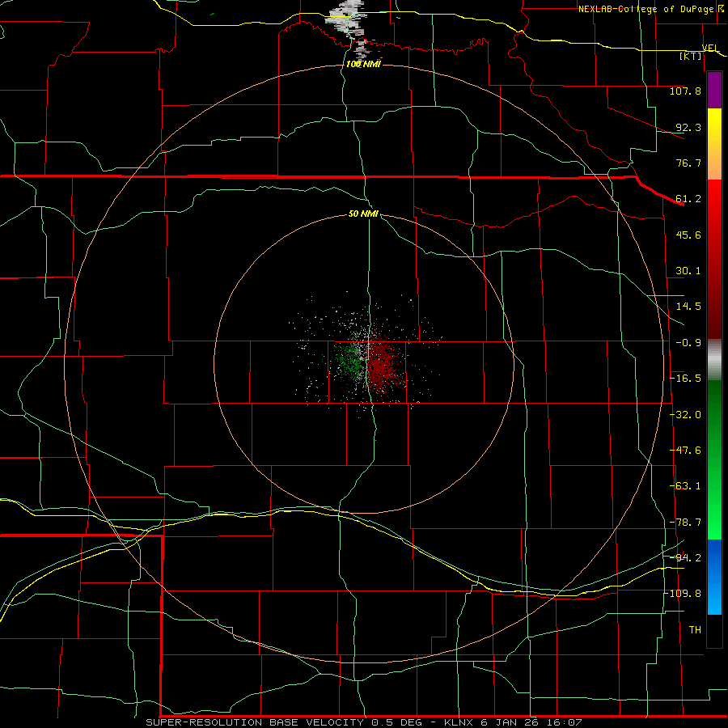Click the TH legend label

[x=695, y=630]
